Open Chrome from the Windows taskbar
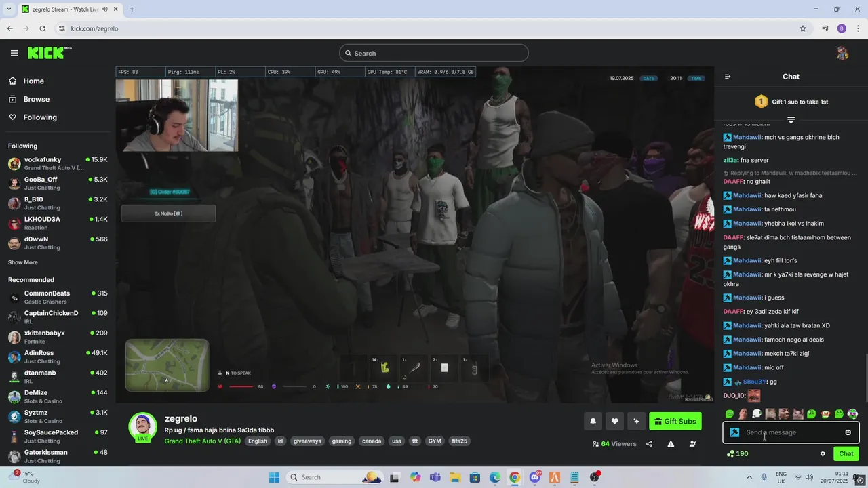Viewport: 868px width, 488px height. coord(515,477)
